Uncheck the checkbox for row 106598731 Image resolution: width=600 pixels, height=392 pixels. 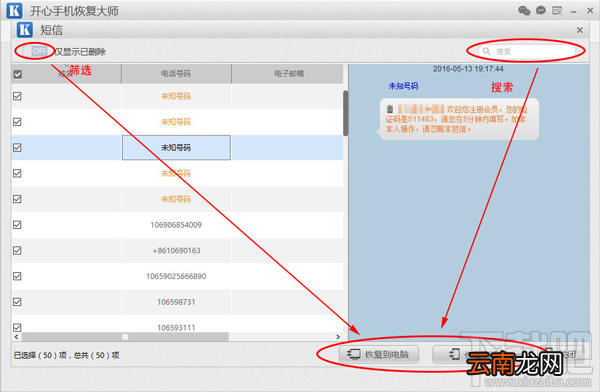(x=17, y=302)
